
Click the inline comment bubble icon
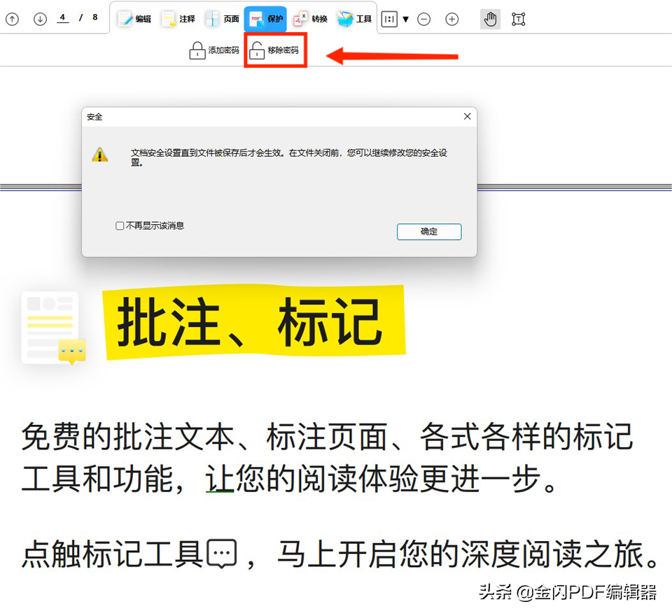(222, 554)
